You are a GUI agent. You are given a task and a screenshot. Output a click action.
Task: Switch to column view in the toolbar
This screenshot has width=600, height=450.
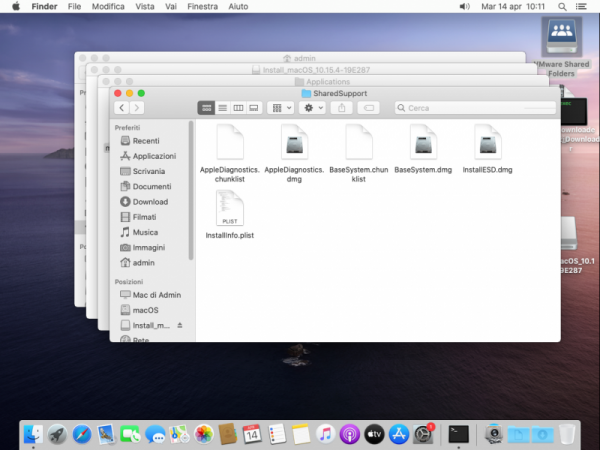(238, 108)
